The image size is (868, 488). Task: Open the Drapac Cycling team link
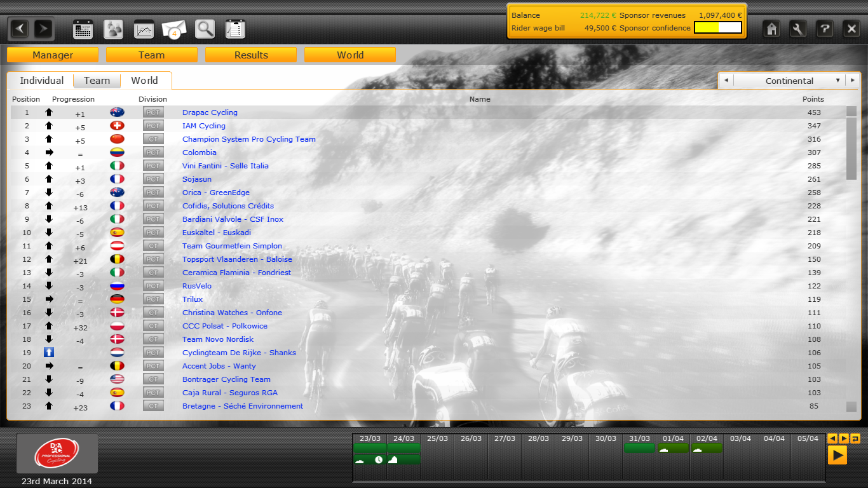click(x=210, y=112)
